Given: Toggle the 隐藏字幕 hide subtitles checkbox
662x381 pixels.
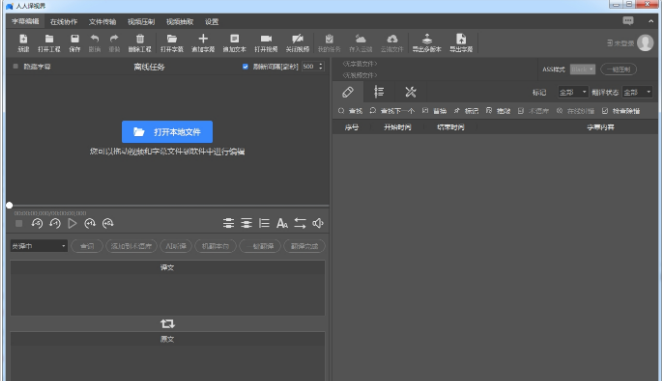Looking at the screenshot, I should [16, 66].
